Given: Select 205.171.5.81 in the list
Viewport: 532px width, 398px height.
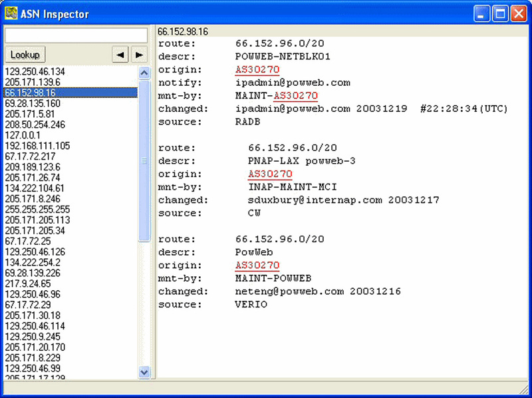Looking at the screenshot, I should (x=70, y=114).
